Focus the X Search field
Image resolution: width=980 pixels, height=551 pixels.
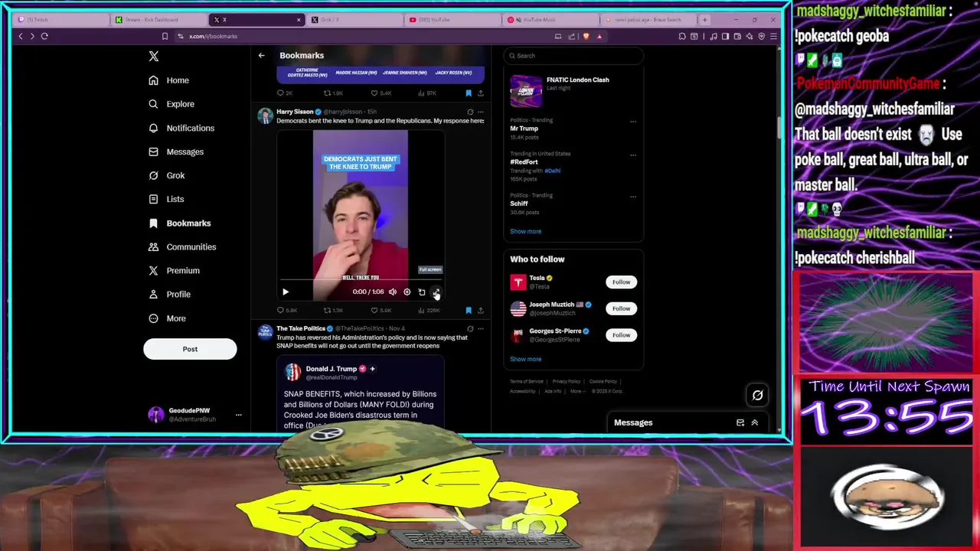pyautogui.click(x=573, y=56)
